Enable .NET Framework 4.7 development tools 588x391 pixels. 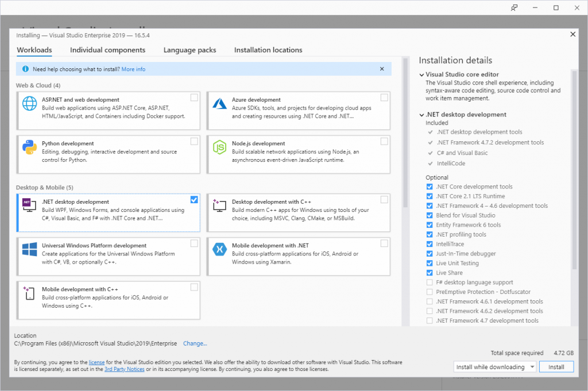pyautogui.click(x=430, y=320)
